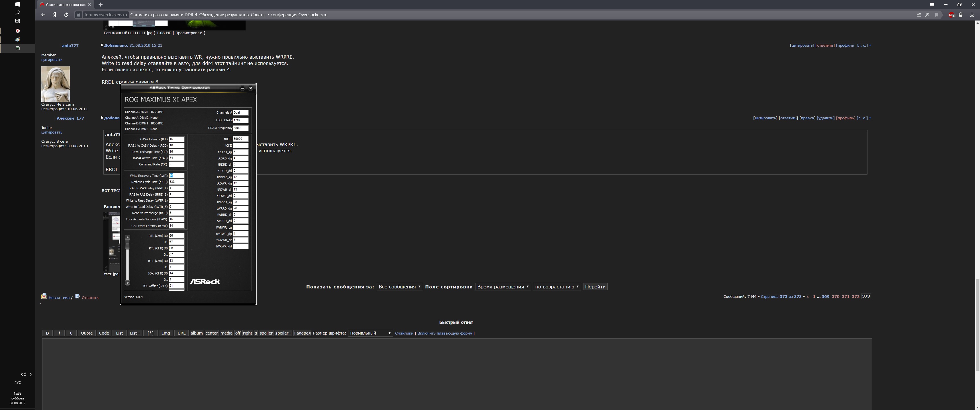Reload the page with the refresh icon
The image size is (980, 410).
click(x=66, y=15)
